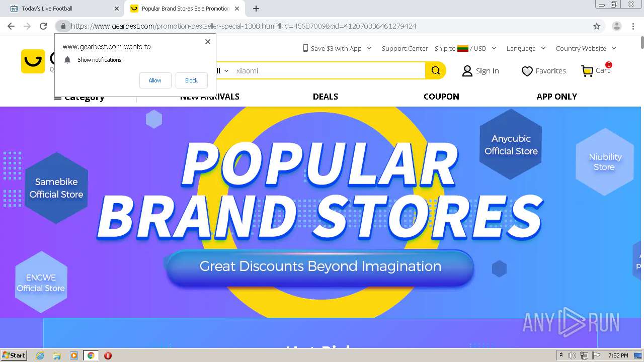Click the Save $3 with App phone icon
This screenshot has width=644, height=362.
305,48
